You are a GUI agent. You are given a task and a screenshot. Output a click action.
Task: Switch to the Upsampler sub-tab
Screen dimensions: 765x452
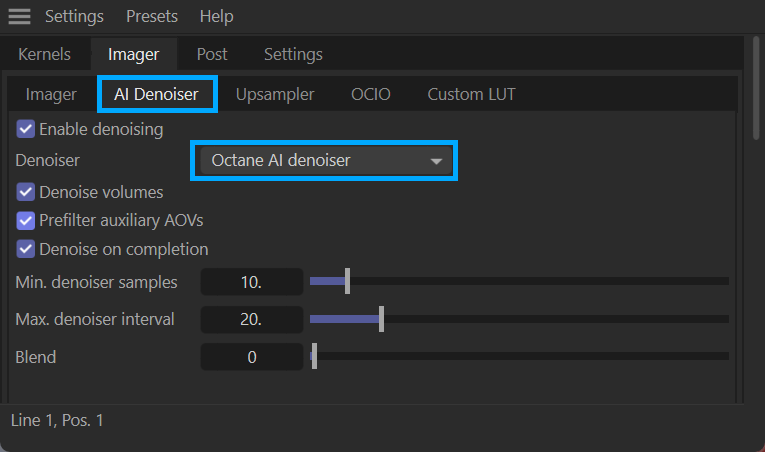coord(275,95)
